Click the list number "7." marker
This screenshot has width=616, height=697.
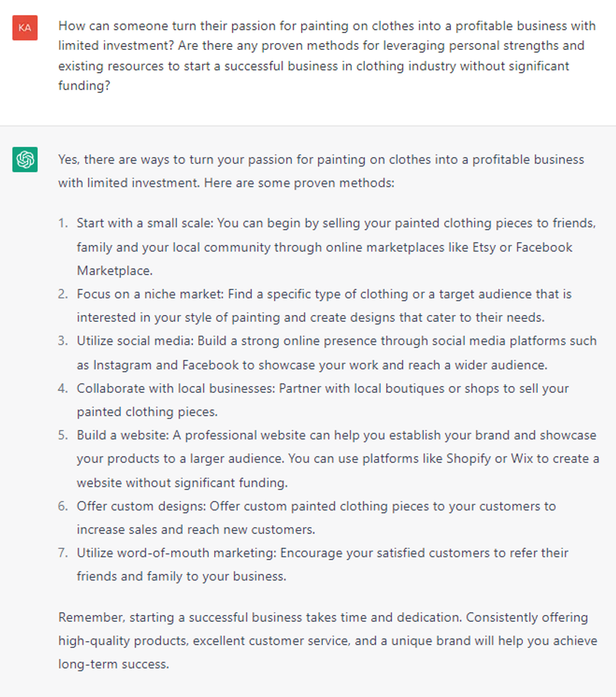[63, 553]
